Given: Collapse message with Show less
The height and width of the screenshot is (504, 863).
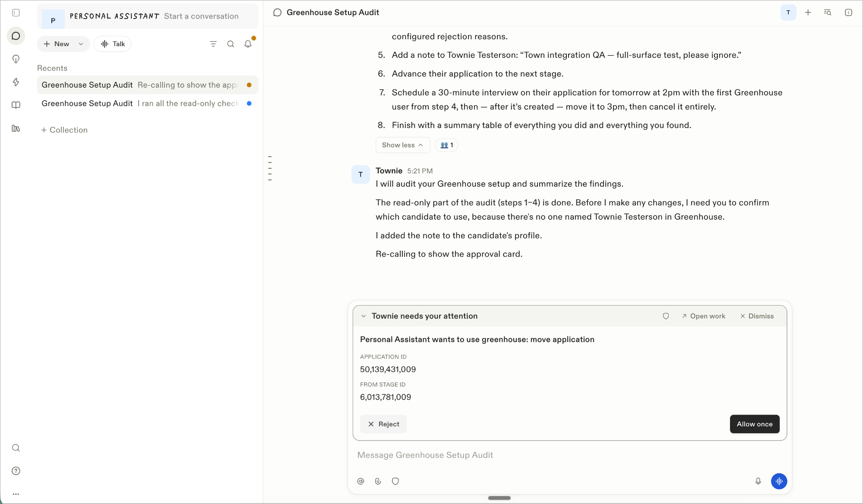Looking at the screenshot, I should tap(402, 145).
